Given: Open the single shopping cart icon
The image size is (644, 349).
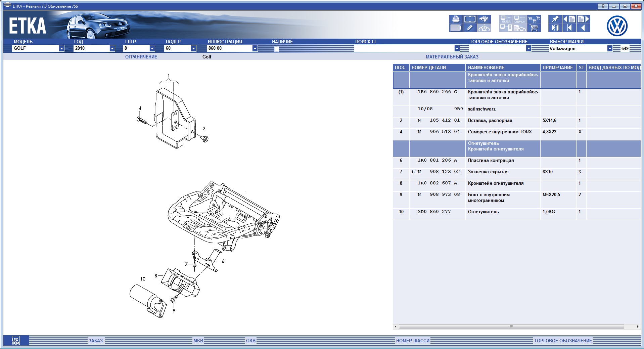Looking at the screenshot, I should pos(534,28).
